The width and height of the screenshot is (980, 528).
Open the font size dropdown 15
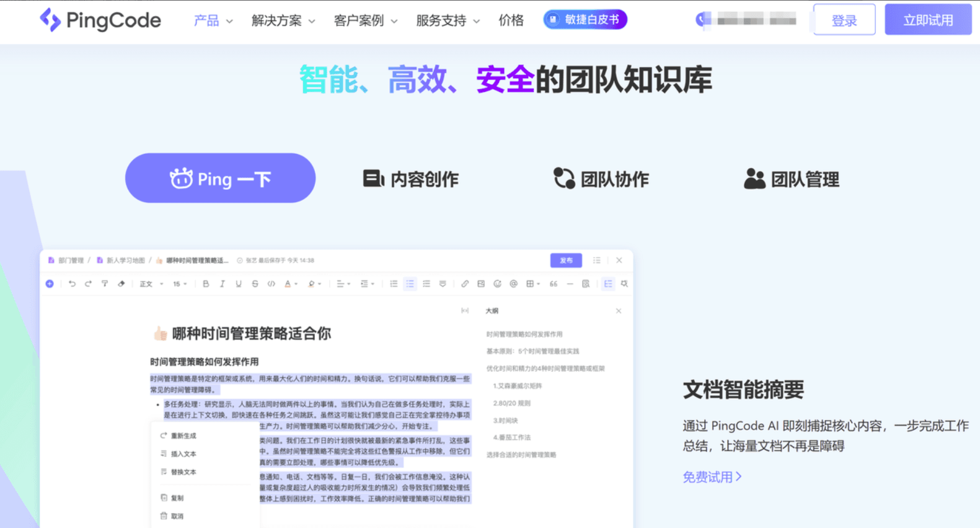pos(180,284)
